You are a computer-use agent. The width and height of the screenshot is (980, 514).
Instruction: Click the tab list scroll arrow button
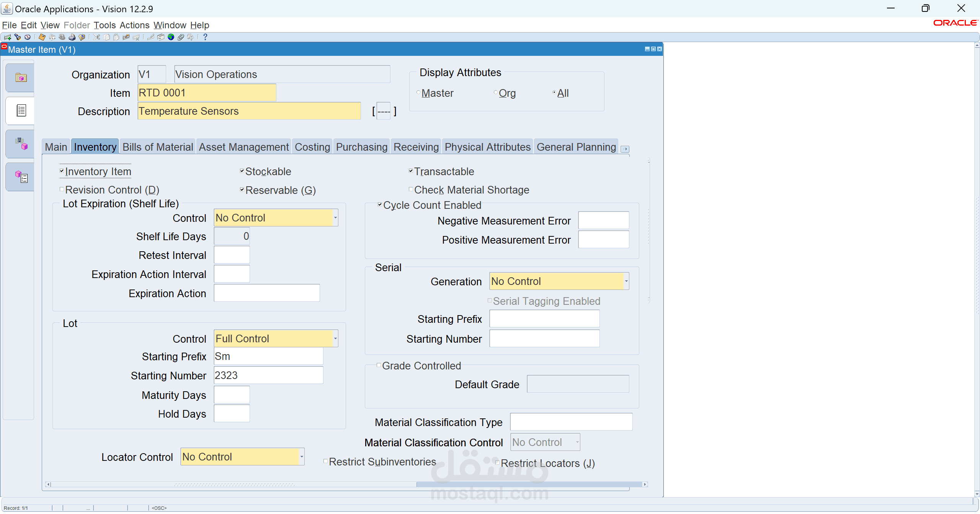[x=625, y=149]
